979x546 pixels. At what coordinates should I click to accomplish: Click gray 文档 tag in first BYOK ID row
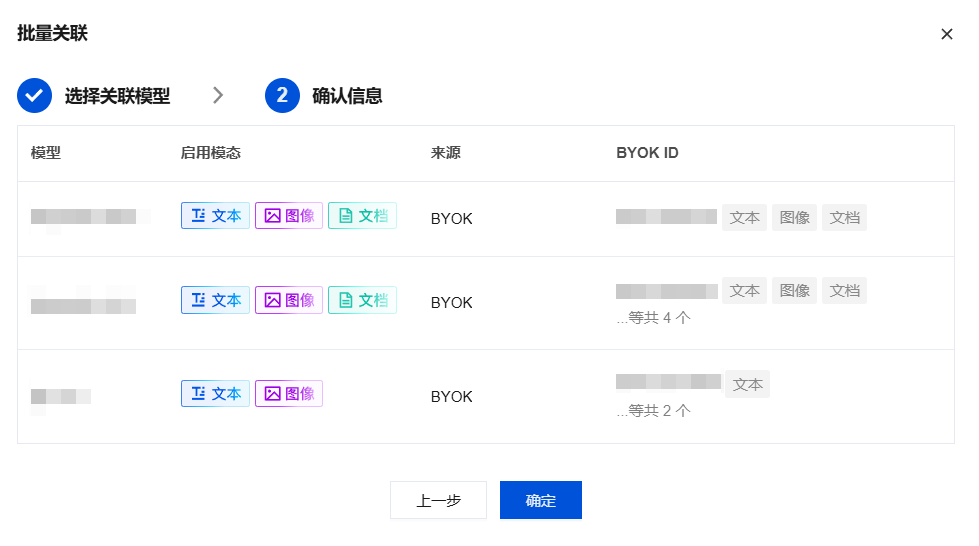(844, 217)
